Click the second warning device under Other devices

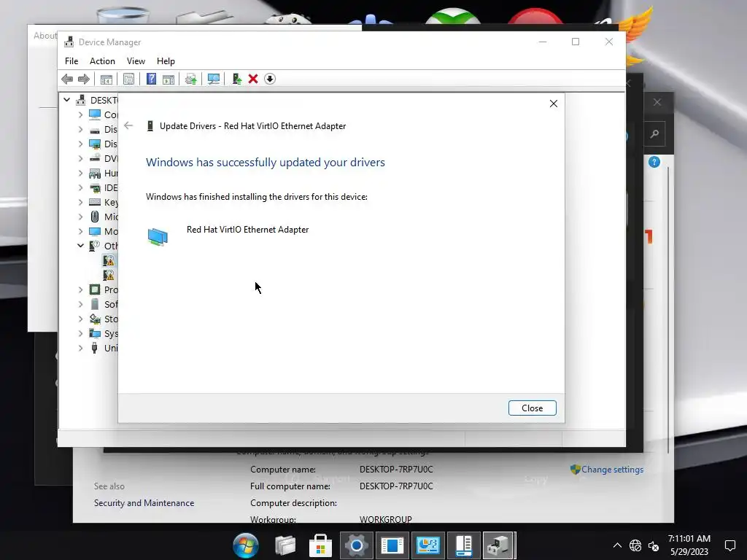109,275
